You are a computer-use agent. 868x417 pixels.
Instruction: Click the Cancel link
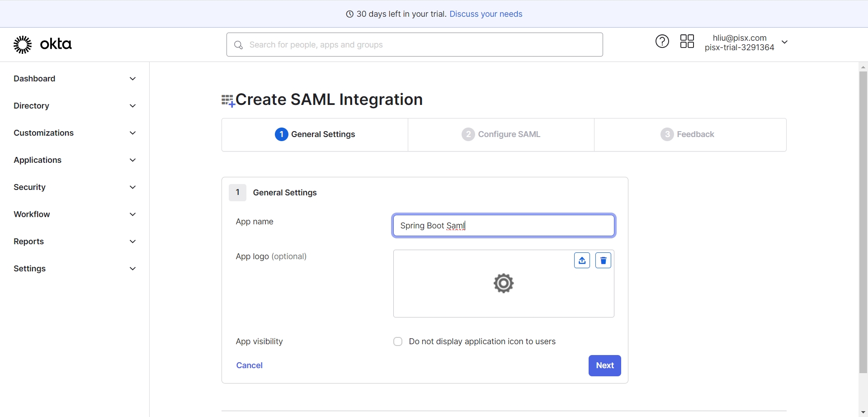click(x=249, y=365)
